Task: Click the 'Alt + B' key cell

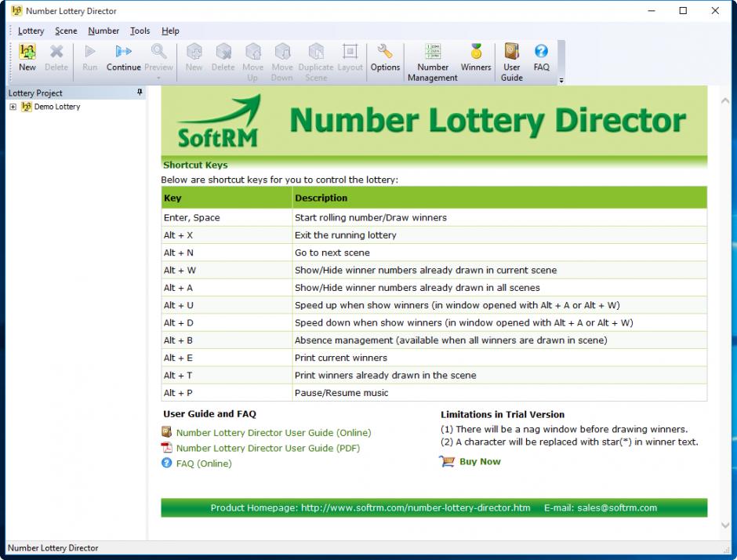Action: (227, 340)
